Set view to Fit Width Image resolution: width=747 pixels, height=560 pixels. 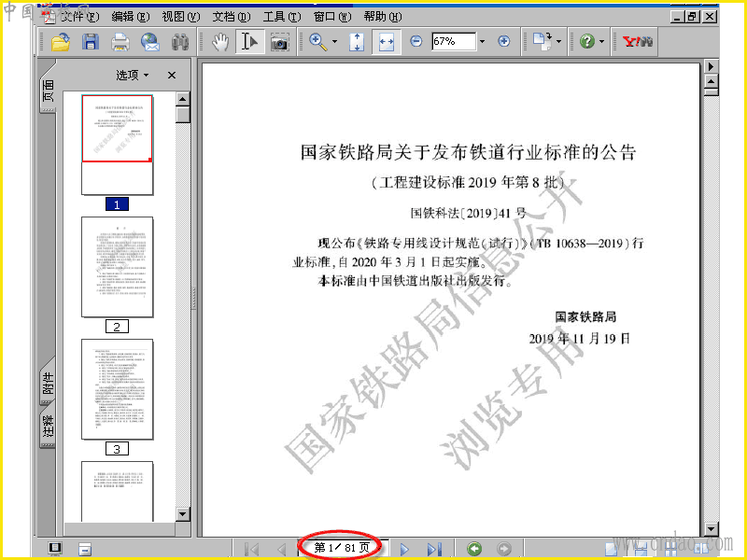pyautogui.click(x=386, y=42)
